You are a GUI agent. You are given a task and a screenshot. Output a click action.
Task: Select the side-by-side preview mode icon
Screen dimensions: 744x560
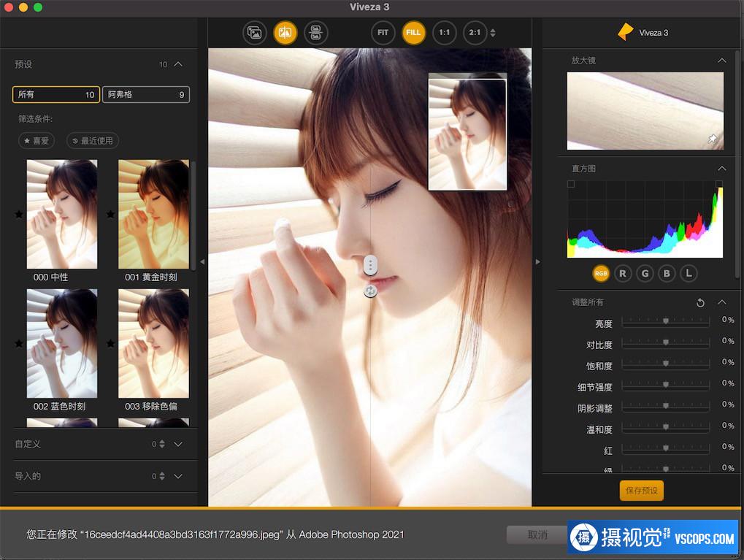point(315,33)
